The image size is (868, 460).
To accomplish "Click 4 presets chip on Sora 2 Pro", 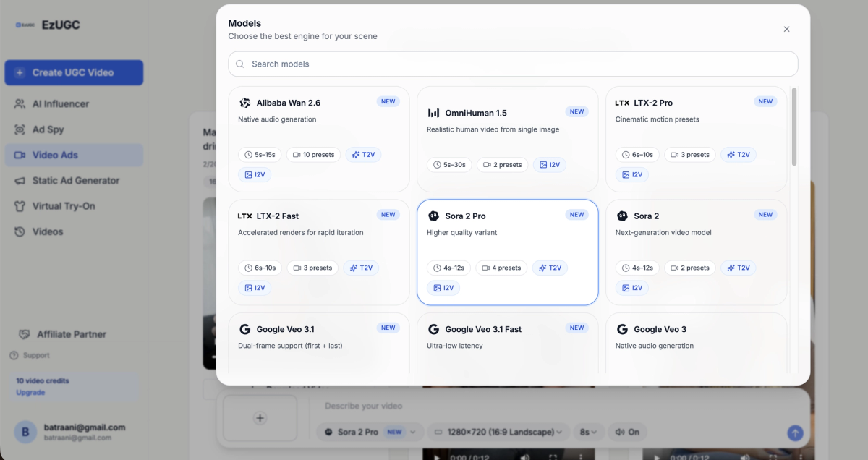I will tap(501, 268).
